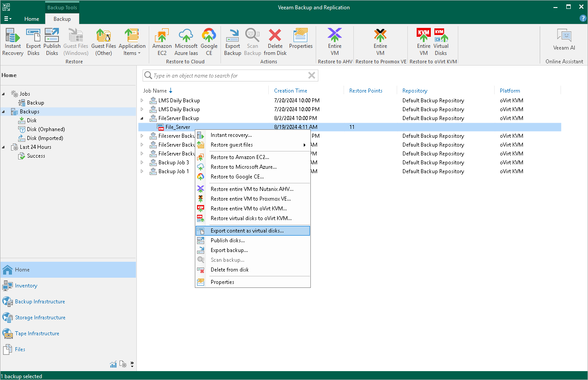Choose Publish disks from context menu
The image size is (588, 380).
pyautogui.click(x=253, y=240)
